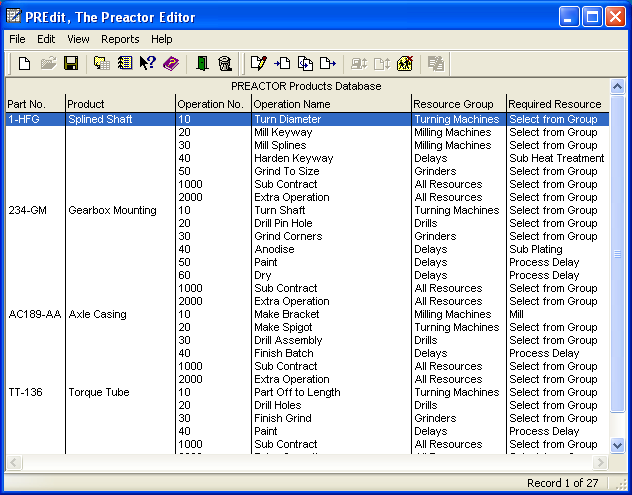632x495 pixels.
Task: Click the PREdit title bar application icon
Action: coord(14,17)
